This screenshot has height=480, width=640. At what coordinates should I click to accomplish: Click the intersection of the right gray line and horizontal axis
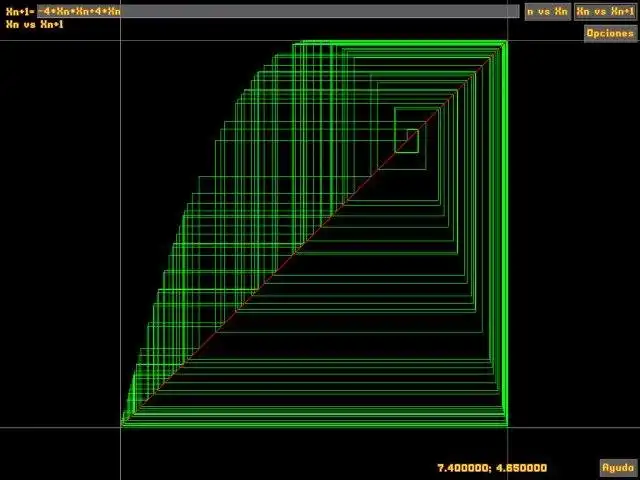[507, 428]
